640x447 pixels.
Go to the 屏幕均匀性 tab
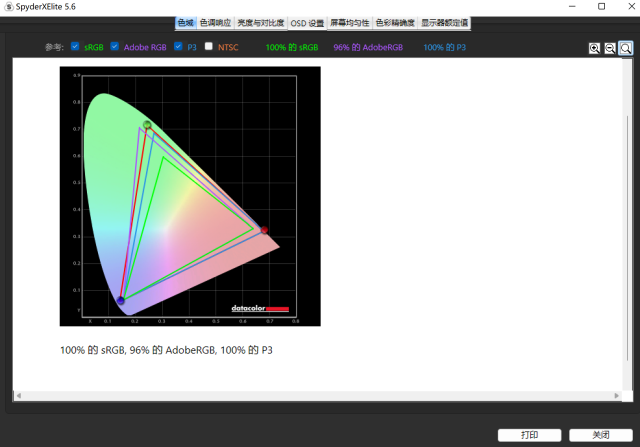[350, 23]
